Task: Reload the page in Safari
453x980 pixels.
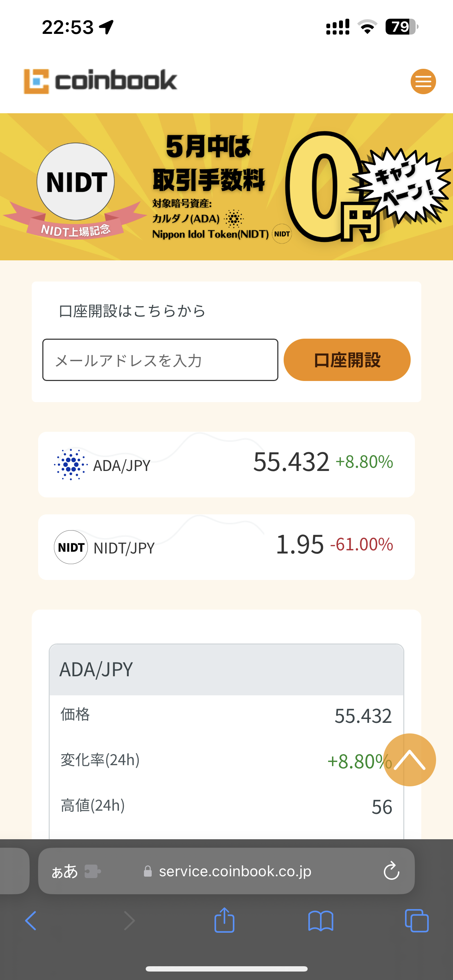Action: click(x=391, y=871)
